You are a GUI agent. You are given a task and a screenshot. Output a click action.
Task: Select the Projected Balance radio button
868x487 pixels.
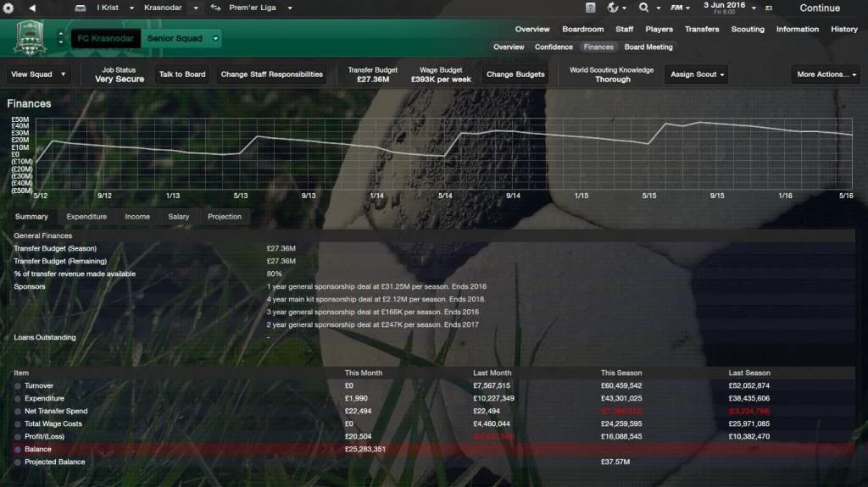(x=18, y=462)
